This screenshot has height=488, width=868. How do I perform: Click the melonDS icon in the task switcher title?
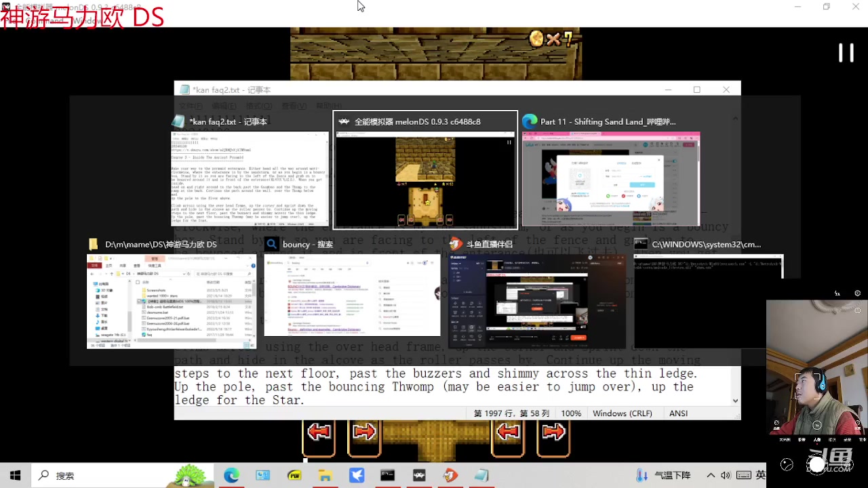click(344, 121)
